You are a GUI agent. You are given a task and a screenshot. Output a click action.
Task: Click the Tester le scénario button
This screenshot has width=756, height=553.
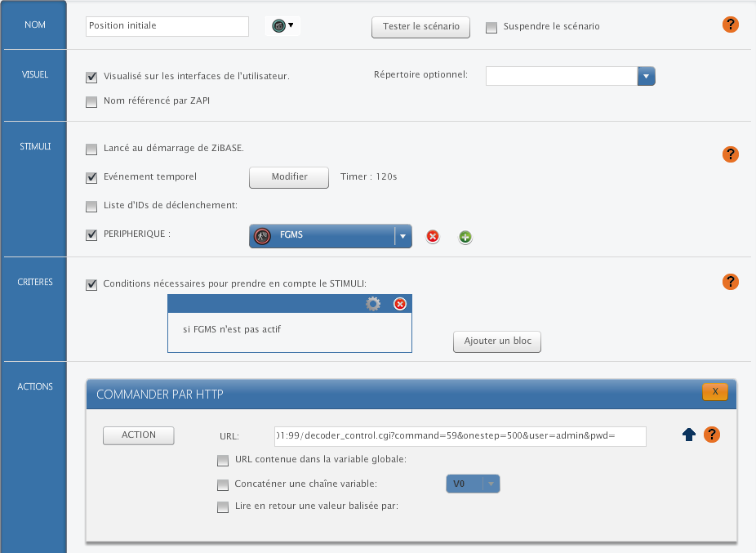(x=420, y=27)
